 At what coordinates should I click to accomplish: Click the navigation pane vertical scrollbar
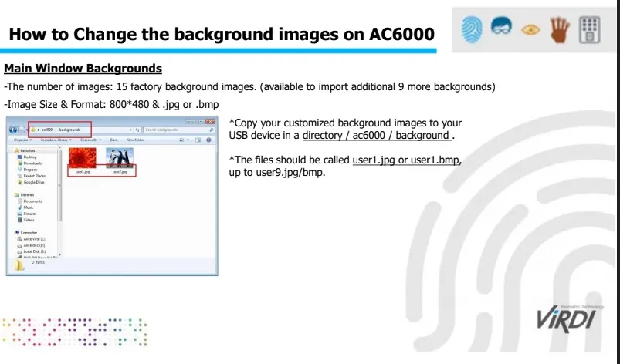coord(59,186)
